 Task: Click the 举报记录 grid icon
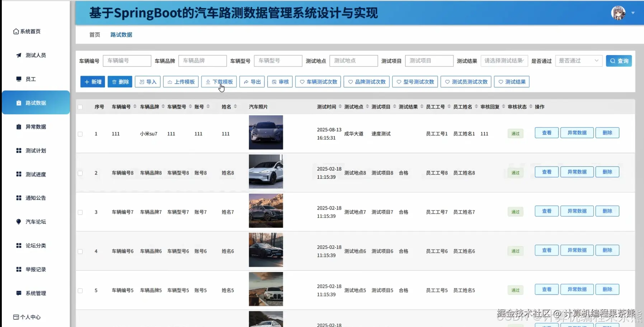click(19, 269)
